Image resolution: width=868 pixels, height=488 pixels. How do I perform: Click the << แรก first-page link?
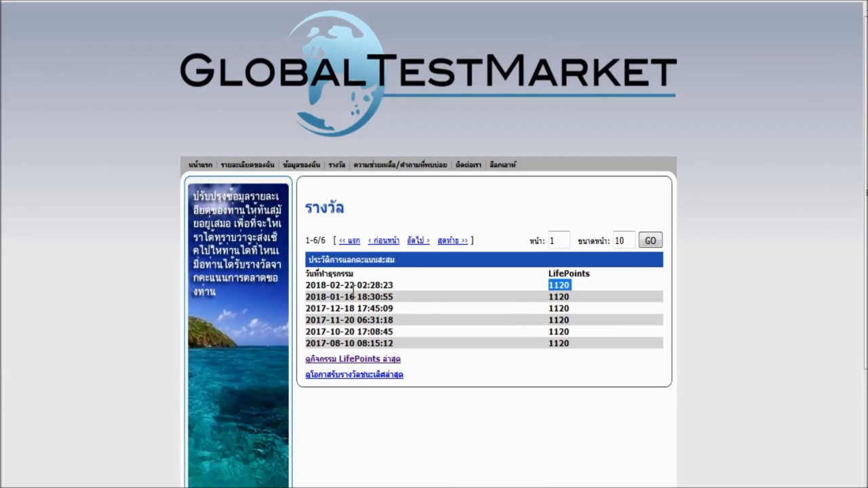[349, 241]
